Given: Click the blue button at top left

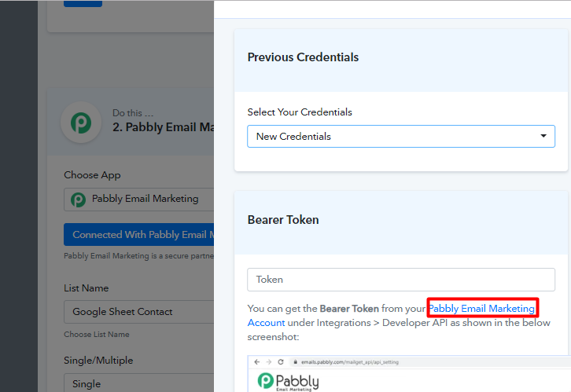Looking at the screenshot, I should [x=83, y=4].
